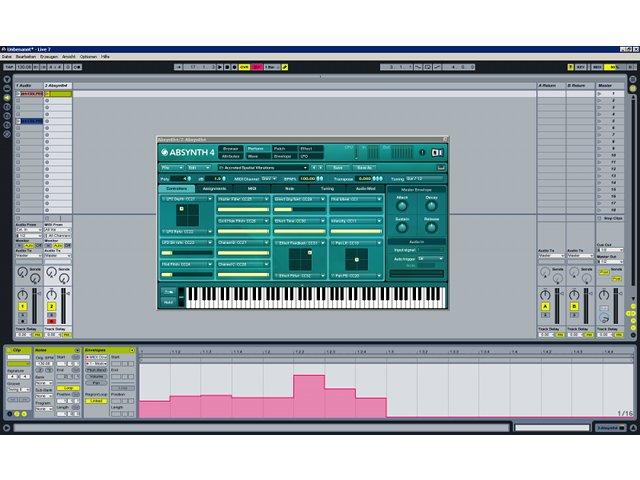Click the Absynth 4 logo icon

164,152
